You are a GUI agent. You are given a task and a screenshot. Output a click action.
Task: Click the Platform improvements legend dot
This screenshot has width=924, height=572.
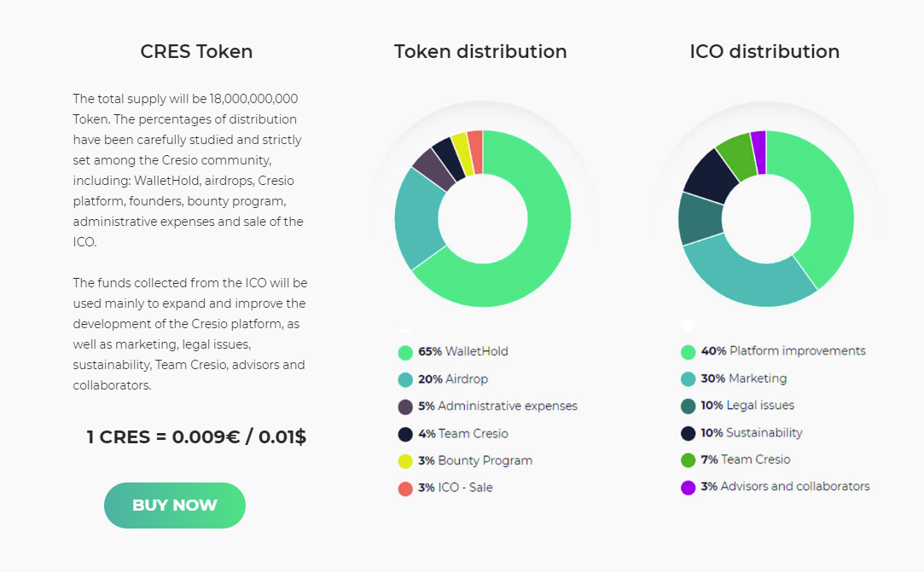689,352
